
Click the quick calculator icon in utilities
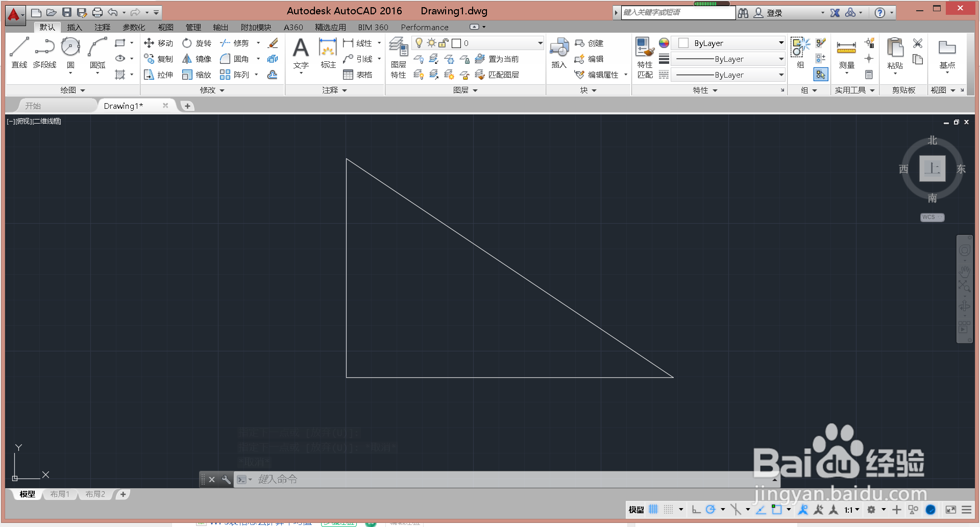click(869, 75)
